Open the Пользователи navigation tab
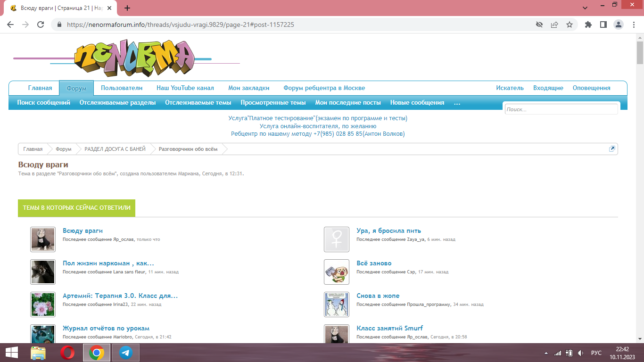The width and height of the screenshot is (644, 362). [122, 88]
